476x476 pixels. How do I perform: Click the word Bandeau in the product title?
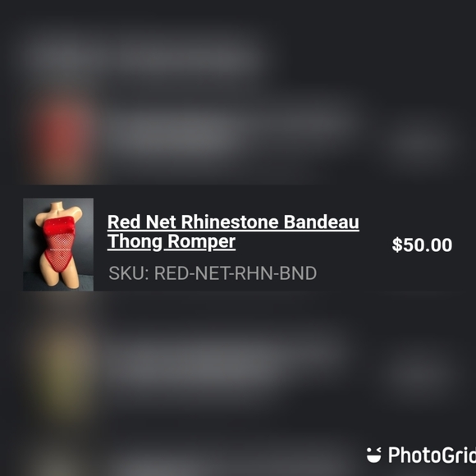pyautogui.click(x=322, y=222)
